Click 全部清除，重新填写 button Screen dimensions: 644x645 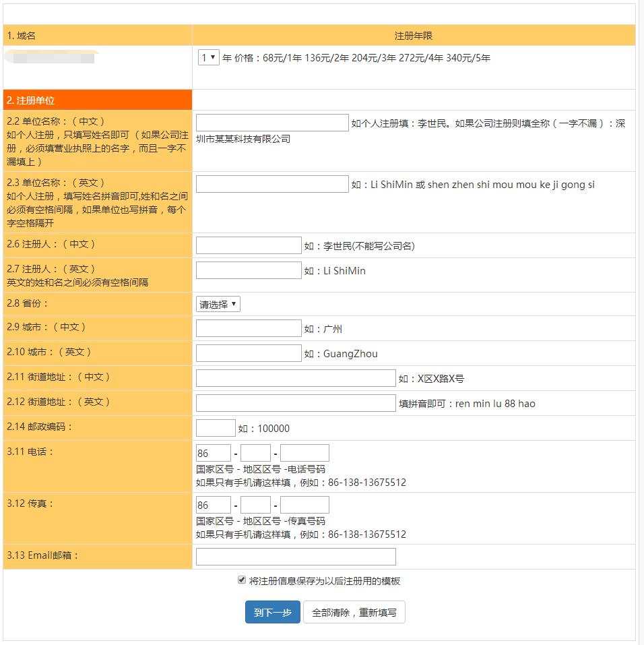(354, 613)
